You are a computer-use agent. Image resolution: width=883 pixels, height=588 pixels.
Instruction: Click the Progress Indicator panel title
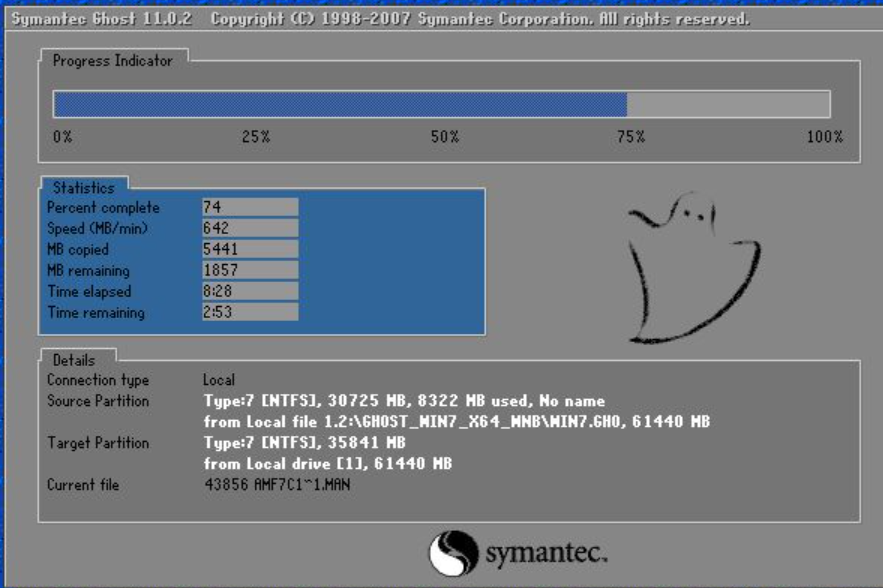click(112, 61)
